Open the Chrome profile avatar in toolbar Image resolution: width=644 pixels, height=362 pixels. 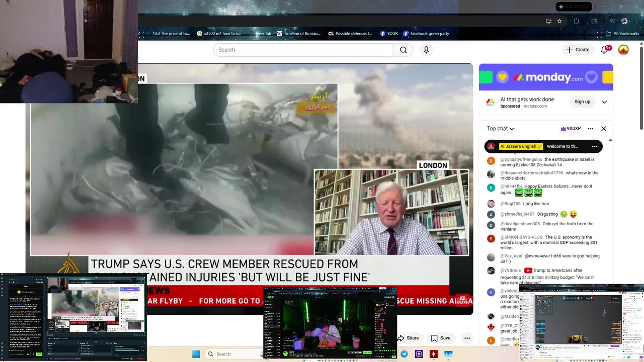tap(624, 21)
